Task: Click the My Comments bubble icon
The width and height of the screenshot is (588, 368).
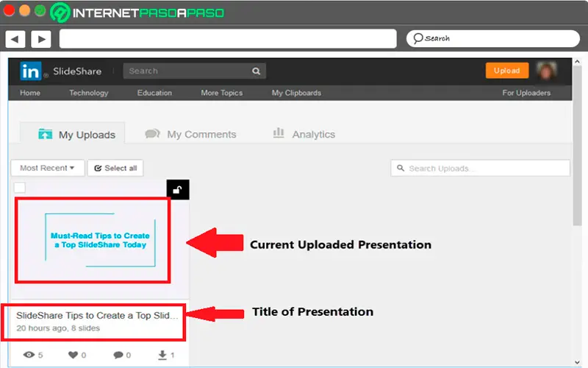Action: (152, 134)
